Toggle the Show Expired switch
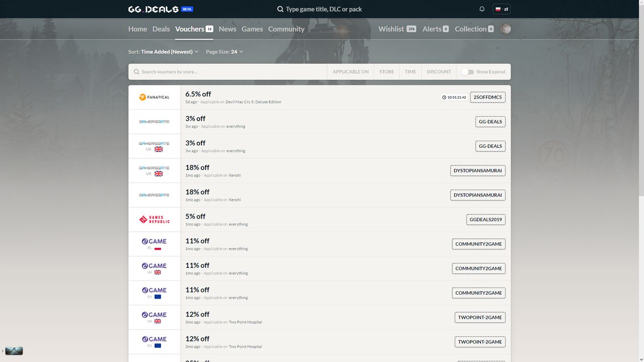 pos(468,72)
